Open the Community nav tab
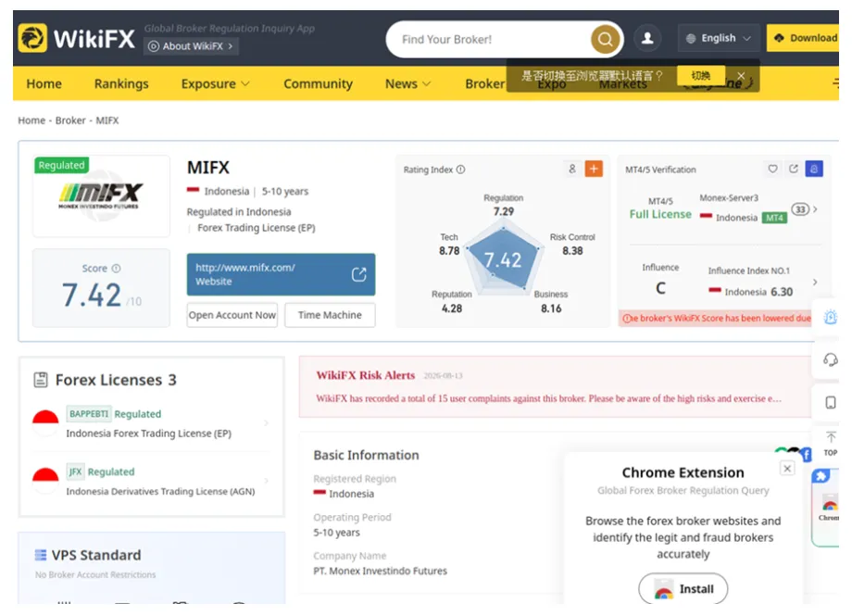This screenshot has width=852, height=616. tap(318, 83)
